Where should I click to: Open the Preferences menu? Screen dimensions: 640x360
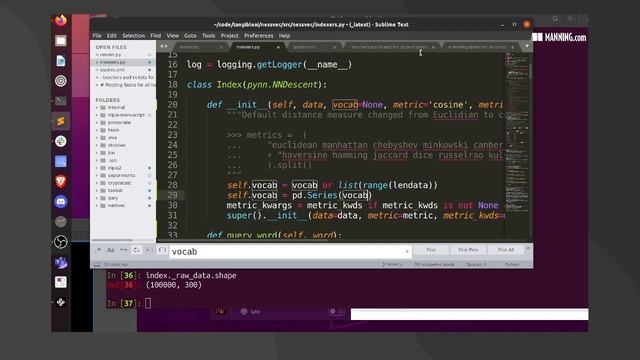point(259,36)
